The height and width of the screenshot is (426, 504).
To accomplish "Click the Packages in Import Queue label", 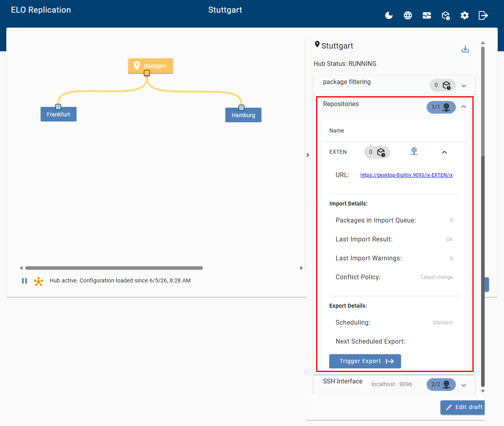I will (x=376, y=220).
